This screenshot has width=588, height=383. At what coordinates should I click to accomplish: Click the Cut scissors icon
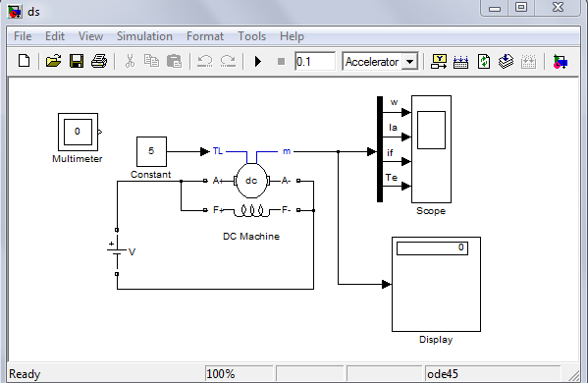(x=130, y=61)
